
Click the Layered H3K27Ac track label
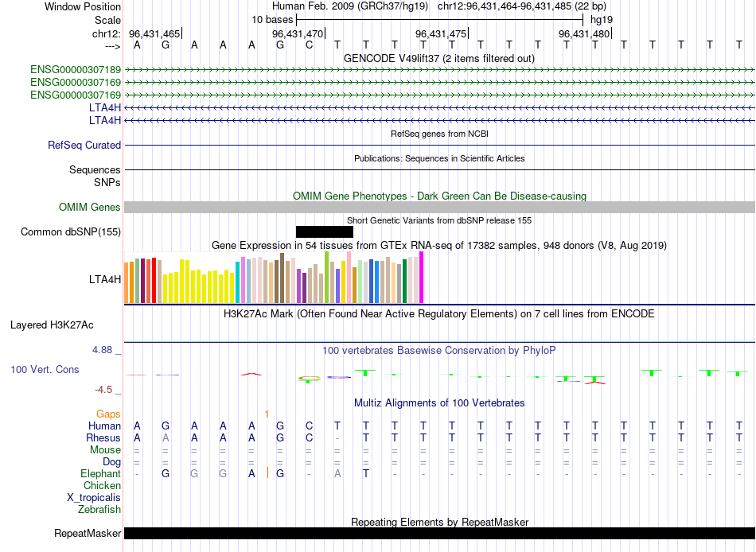(52, 325)
